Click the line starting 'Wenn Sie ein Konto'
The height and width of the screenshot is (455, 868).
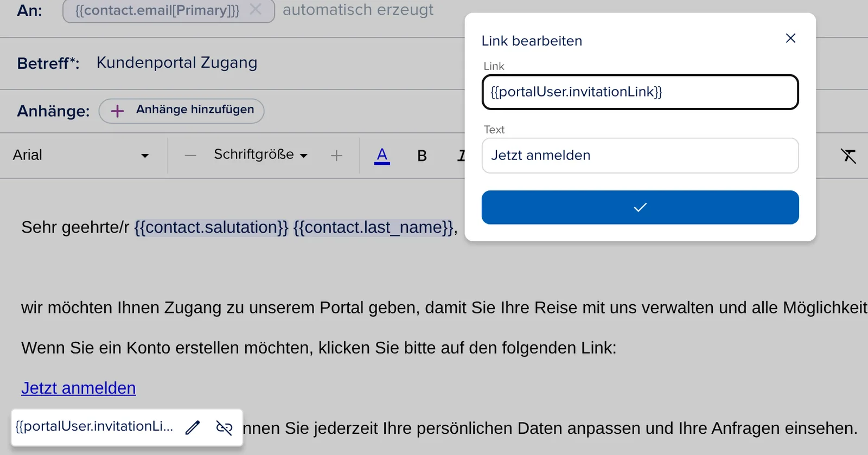tap(319, 348)
